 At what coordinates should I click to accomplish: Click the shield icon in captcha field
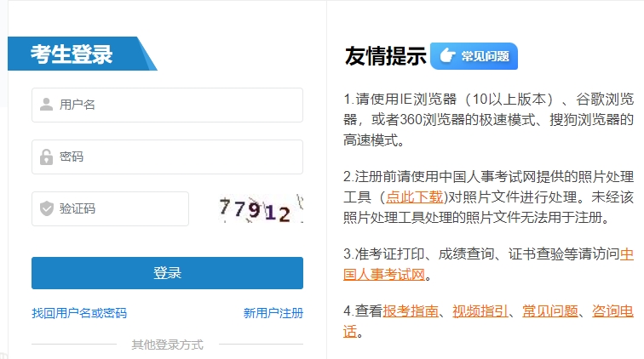[46, 208]
